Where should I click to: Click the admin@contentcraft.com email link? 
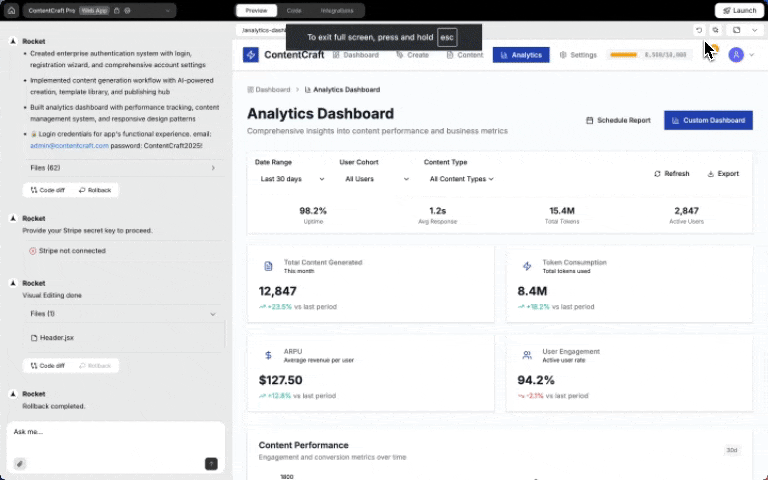[x=69, y=146]
